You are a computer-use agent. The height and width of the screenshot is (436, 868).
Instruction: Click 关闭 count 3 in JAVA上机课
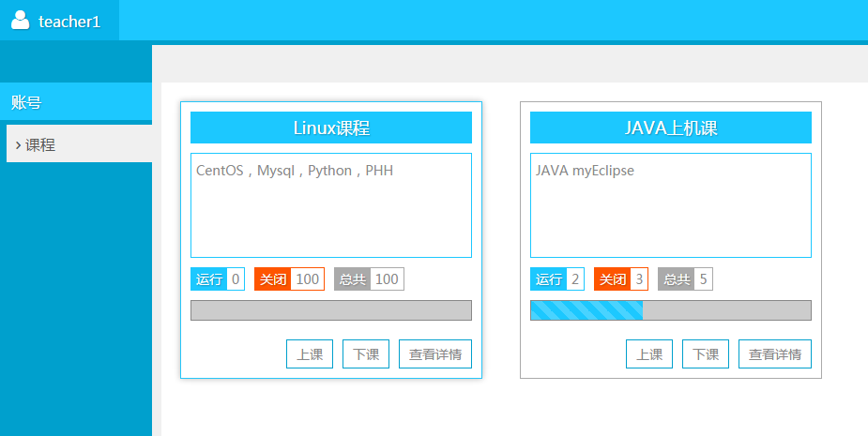pyautogui.click(x=621, y=278)
